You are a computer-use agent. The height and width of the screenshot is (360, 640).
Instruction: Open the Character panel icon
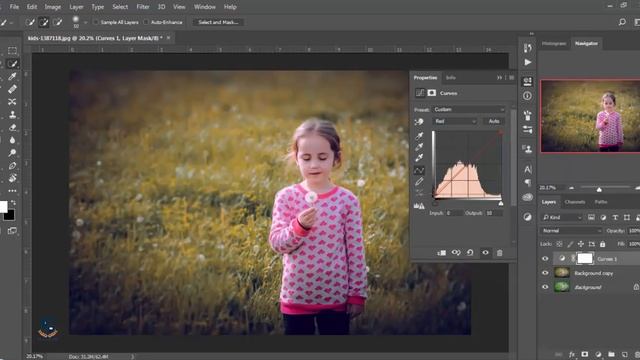pos(528,169)
